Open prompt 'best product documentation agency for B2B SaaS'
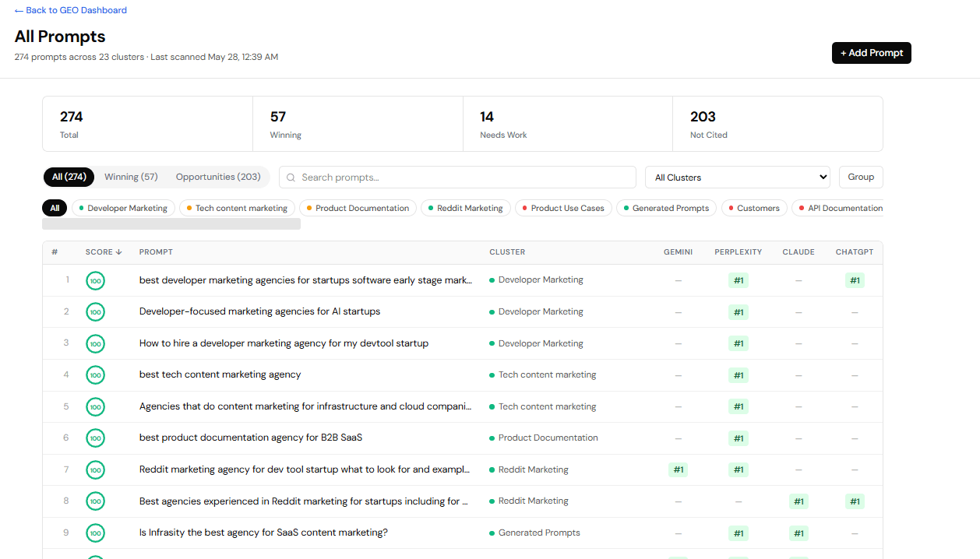Viewport: 980px width, 559px height. 251,438
